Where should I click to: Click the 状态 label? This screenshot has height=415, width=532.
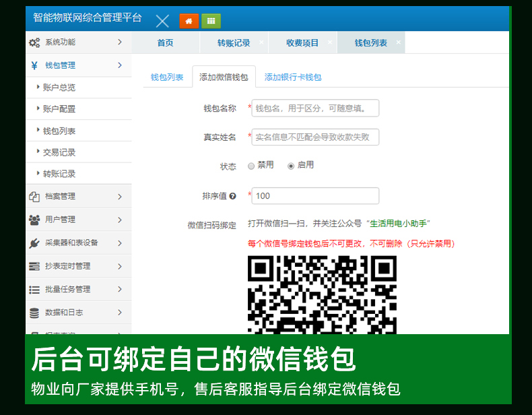click(228, 166)
